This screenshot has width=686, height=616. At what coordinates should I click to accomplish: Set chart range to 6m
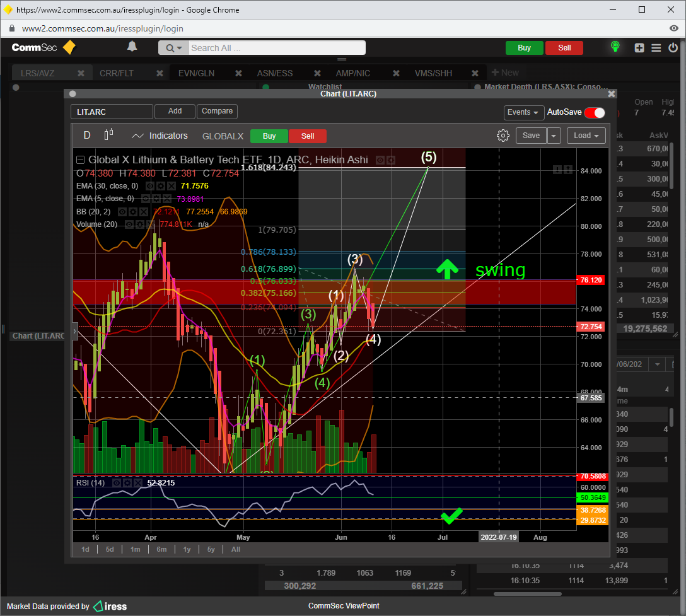click(x=161, y=549)
